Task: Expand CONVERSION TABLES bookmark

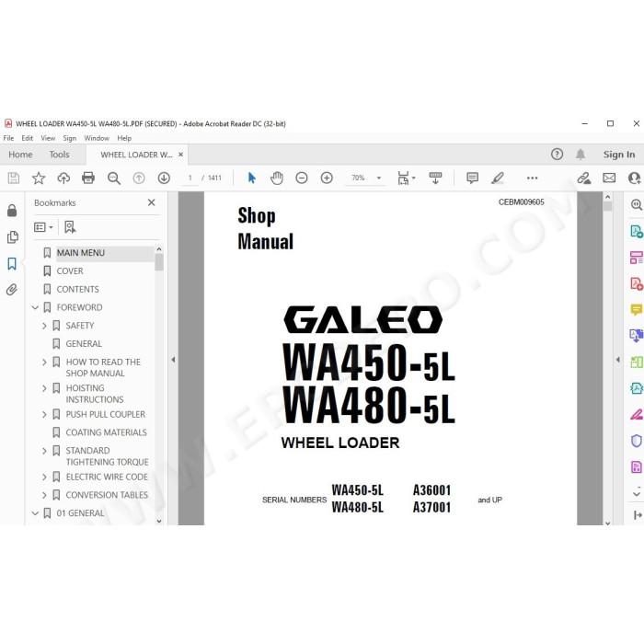Action: click(44, 495)
